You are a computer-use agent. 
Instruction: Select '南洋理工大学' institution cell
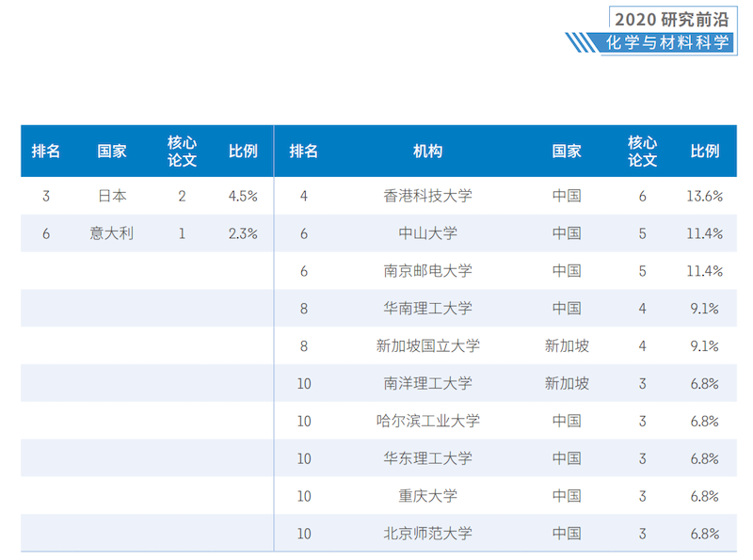427,383
